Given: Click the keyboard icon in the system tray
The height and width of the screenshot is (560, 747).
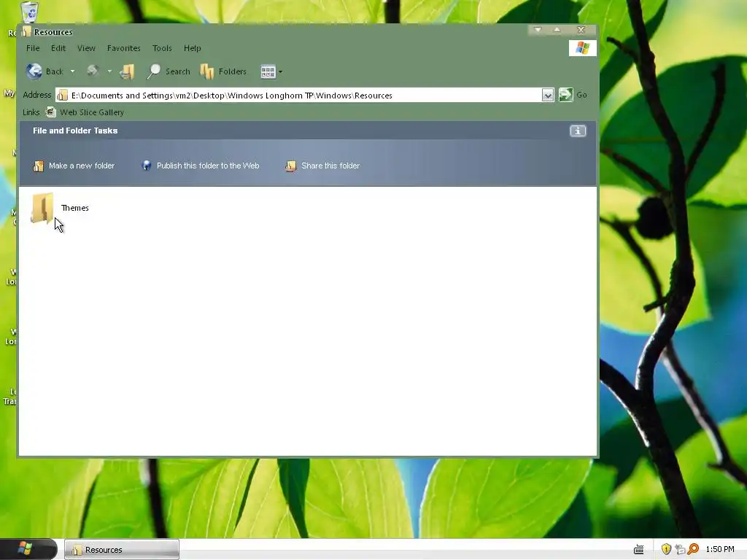Looking at the screenshot, I should click(639, 550).
